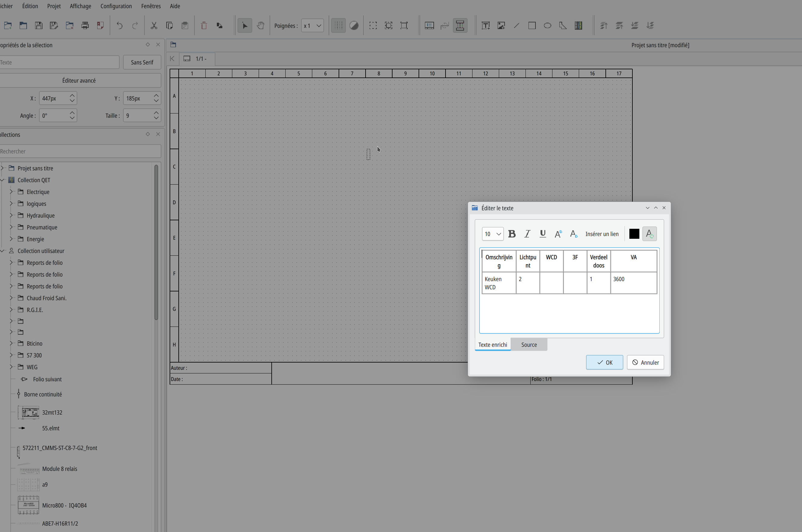Screen dimensions: 802x532
Task: Toggle subscript in the text editor dialog
Action: click(574, 234)
